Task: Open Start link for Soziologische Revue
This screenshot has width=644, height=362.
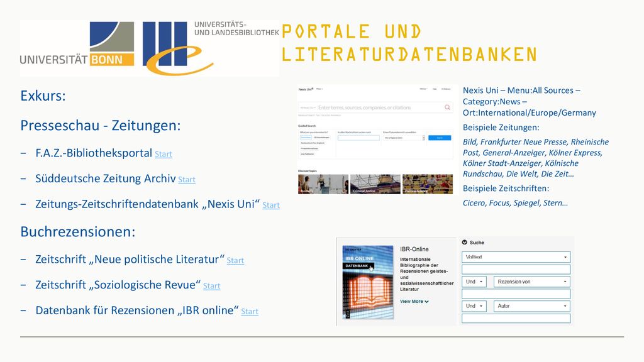Action: pyautogui.click(x=211, y=286)
